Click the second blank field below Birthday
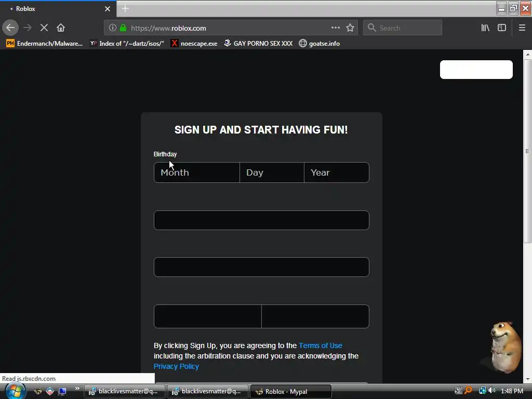Screen dimensions: 532x399 click(261, 267)
